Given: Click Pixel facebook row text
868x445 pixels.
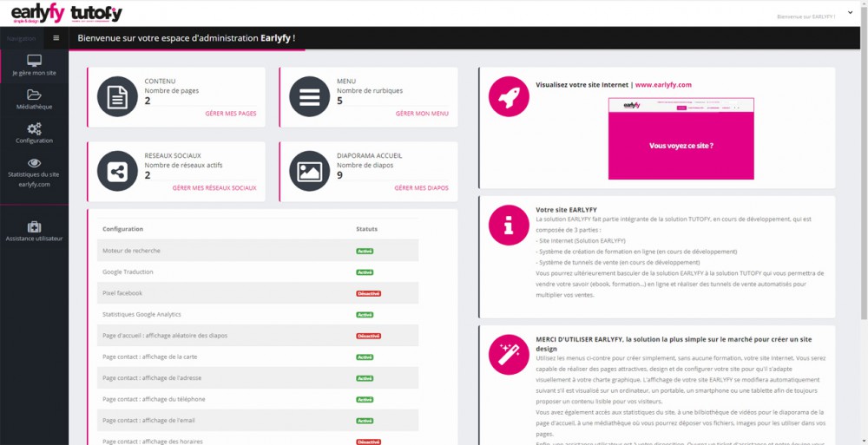Looking at the screenshot, I should [122, 293].
